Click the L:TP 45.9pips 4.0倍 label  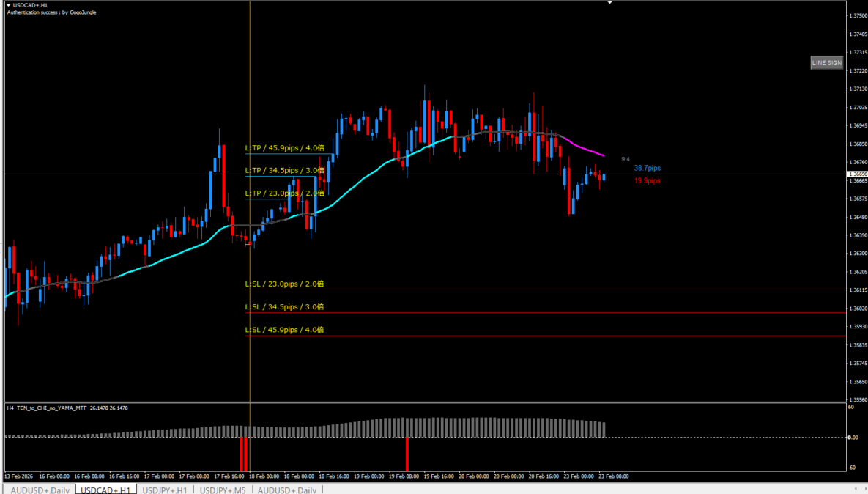click(284, 148)
